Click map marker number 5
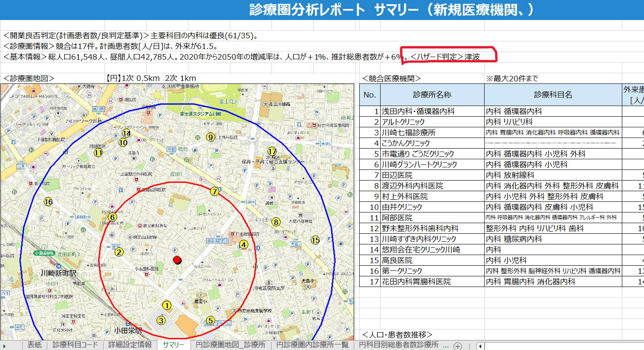The height and width of the screenshot is (350, 644). (211, 320)
